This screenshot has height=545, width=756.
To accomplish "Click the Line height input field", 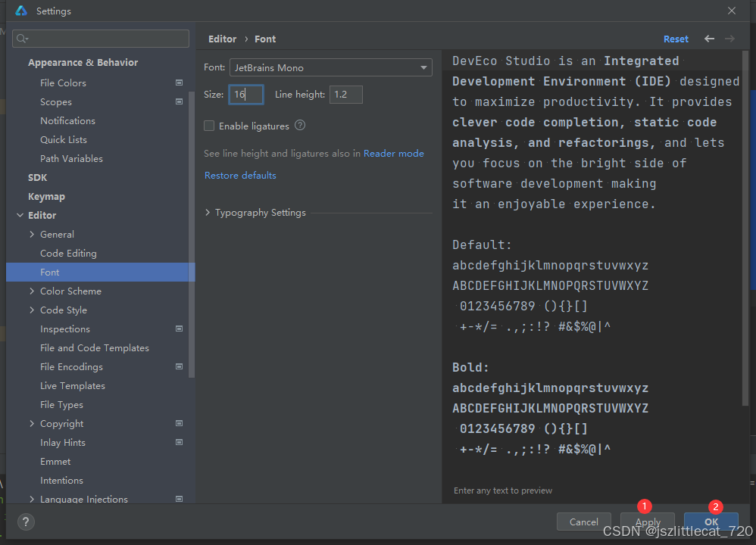I will pos(345,95).
